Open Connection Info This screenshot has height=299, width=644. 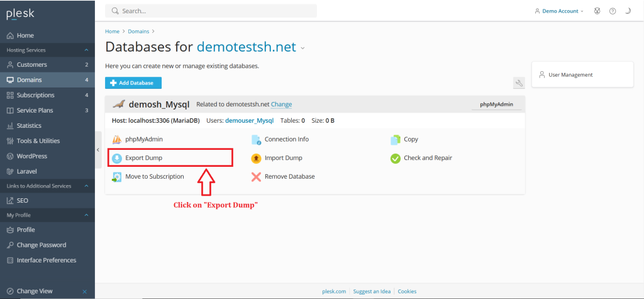point(287,139)
